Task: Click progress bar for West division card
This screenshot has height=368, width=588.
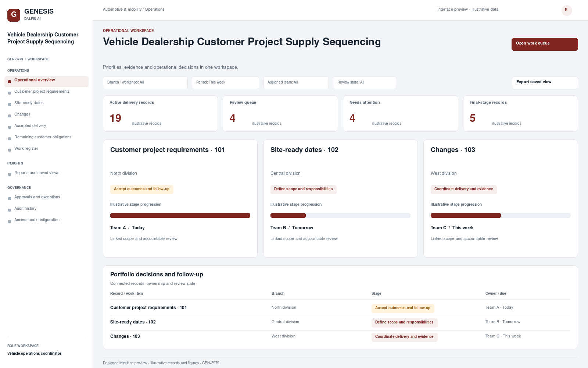Action: (501, 216)
